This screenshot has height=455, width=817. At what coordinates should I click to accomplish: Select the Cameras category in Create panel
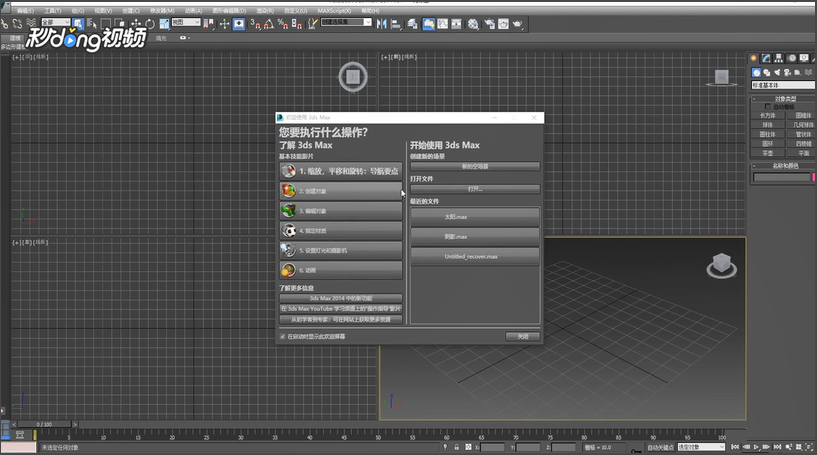[787, 72]
